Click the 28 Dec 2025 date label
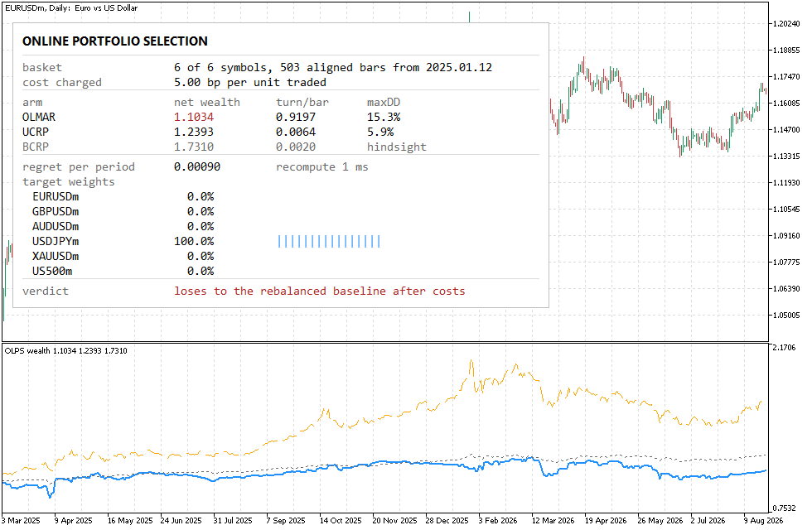 (x=447, y=521)
